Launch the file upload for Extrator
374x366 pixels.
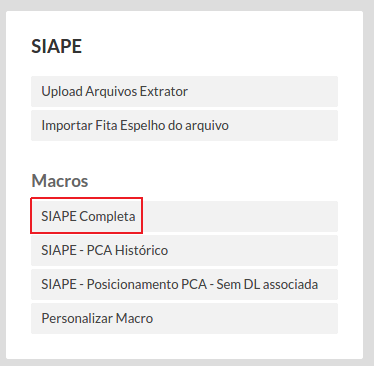click(184, 91)
